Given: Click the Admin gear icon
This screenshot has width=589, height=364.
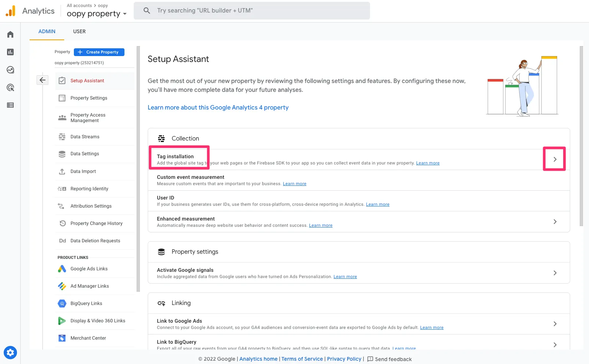Looking at the screenshot, I should click(x=10, y=353).
